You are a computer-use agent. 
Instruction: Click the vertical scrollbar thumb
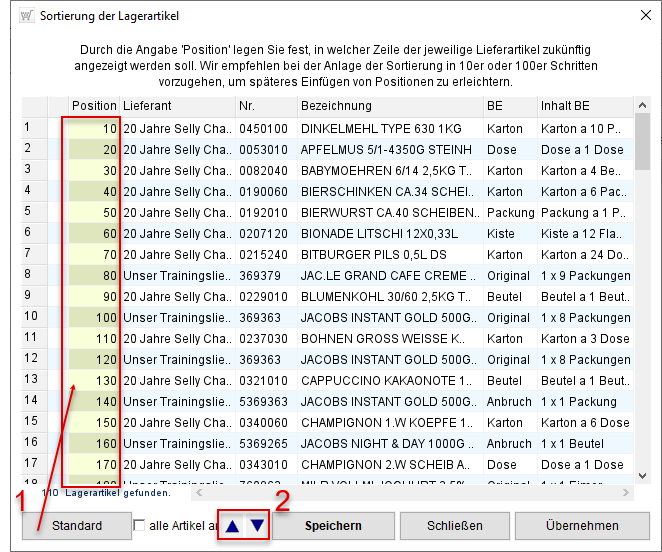pyautogui.click(x=642, y=141)
